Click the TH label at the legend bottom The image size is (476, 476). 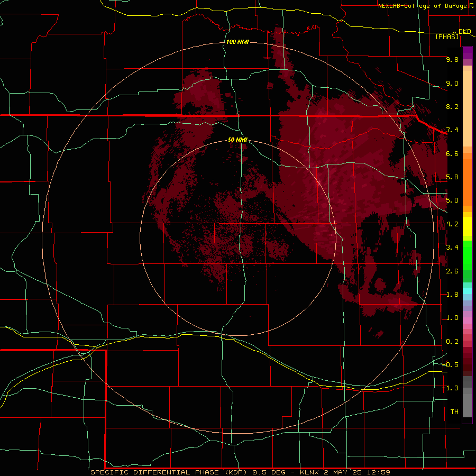(x=454, y=412)
